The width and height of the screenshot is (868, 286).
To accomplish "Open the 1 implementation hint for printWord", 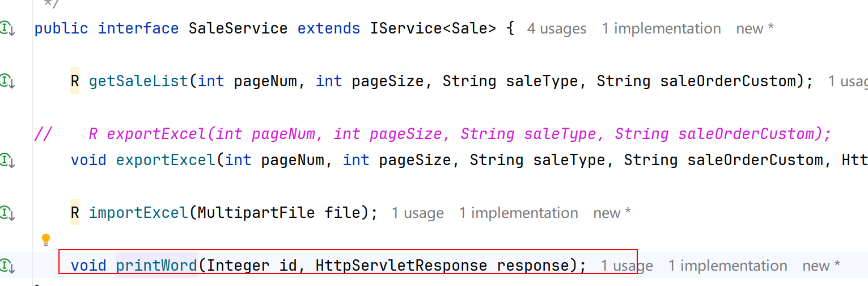I will click(727, 266).
